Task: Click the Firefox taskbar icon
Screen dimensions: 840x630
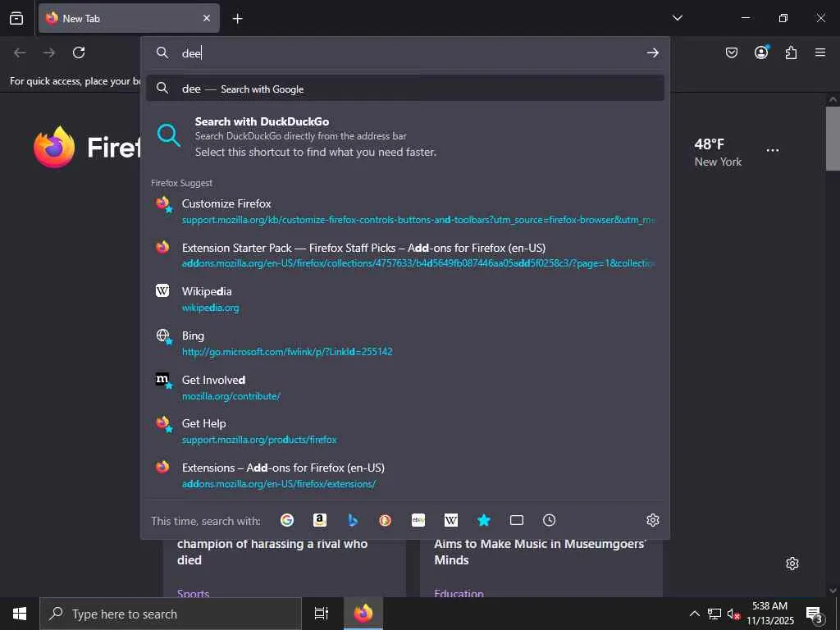Action: coord(363,614)
